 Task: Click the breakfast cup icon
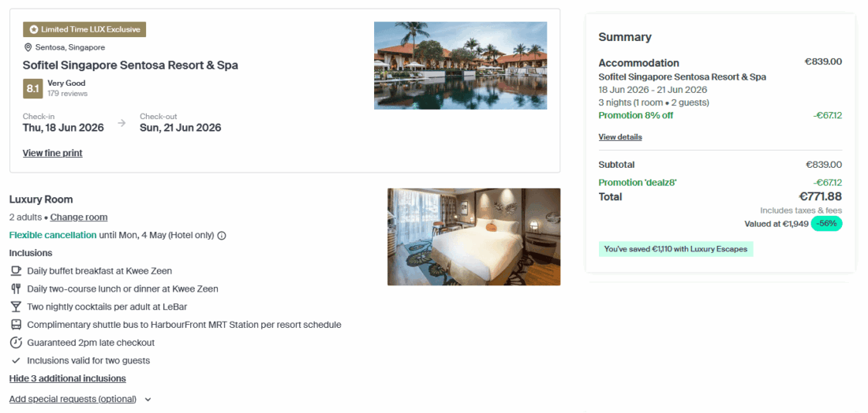coord(16,271)
